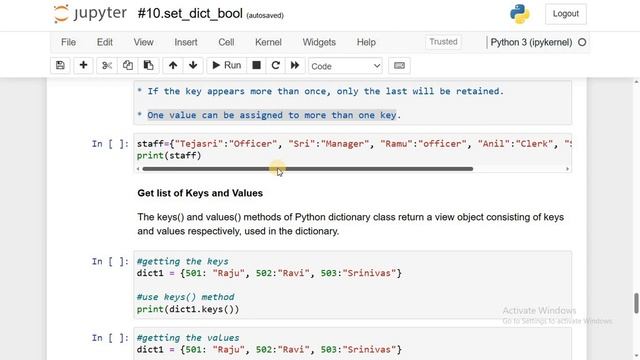Click the kernel idle indicator circle
Screen dimensions: 640x360
pos(582,42)
